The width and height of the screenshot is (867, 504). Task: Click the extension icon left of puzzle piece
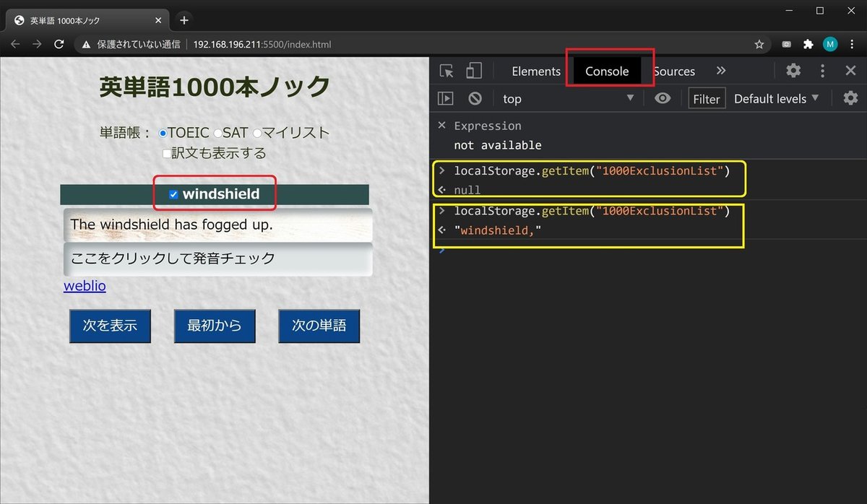787,44
